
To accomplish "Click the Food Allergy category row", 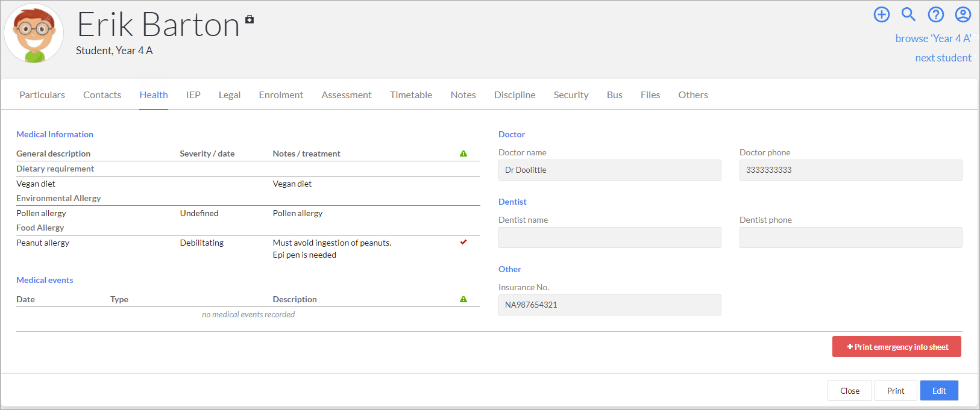I will pos(248,228).
